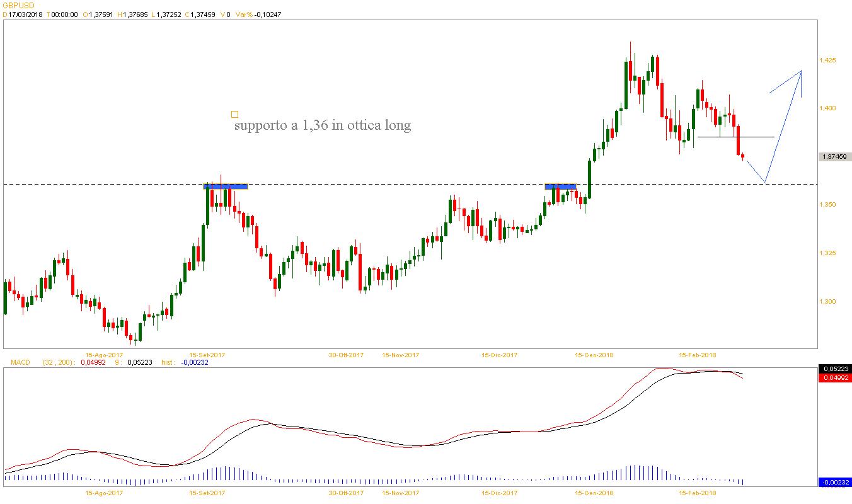Select the blue rectangle at September 2017 peak
Viewport: 852px width, 504px height.
coord(226,186)
